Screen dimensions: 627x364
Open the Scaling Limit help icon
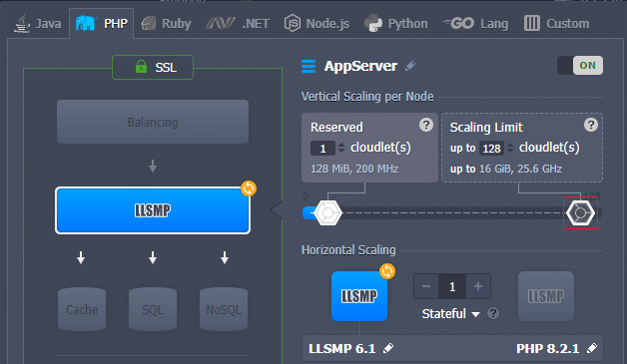(591, 125)
